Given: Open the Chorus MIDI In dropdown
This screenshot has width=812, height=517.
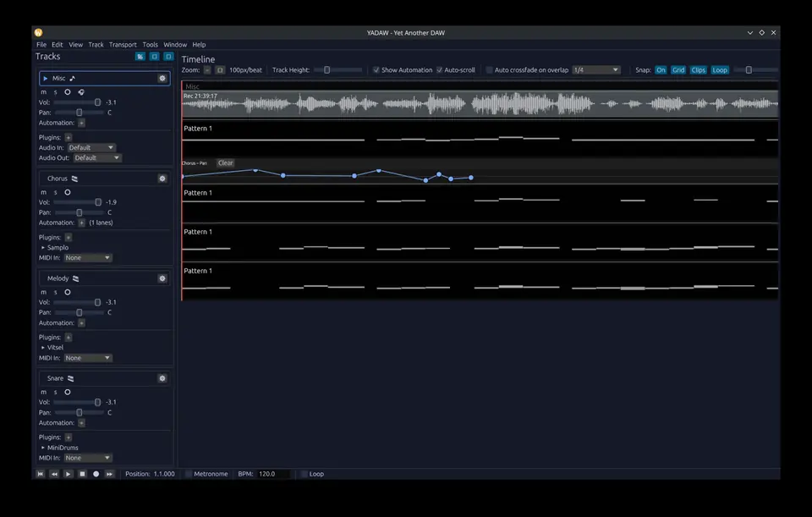Looking at the screenshot, I should tap(88, 257).
